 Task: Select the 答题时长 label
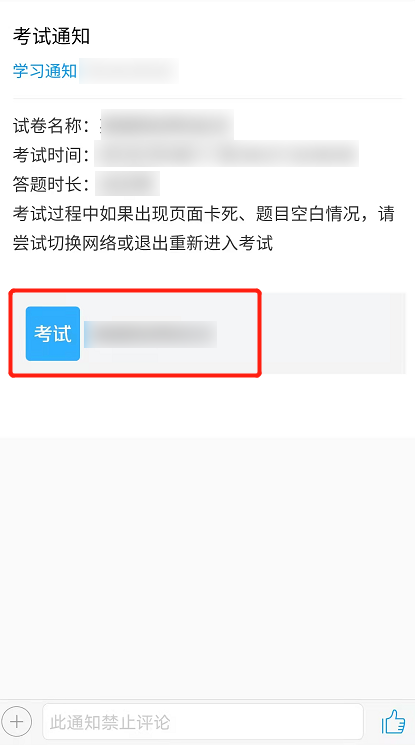pos(51,184)
